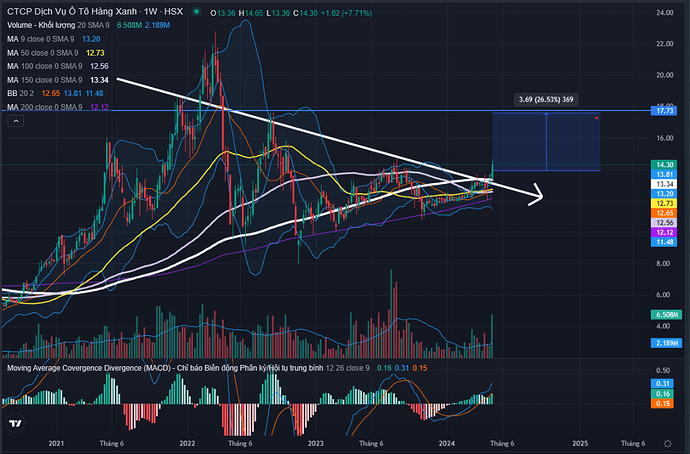
Task: Click the 14.30 current price label
Action: tap(664, 165)
